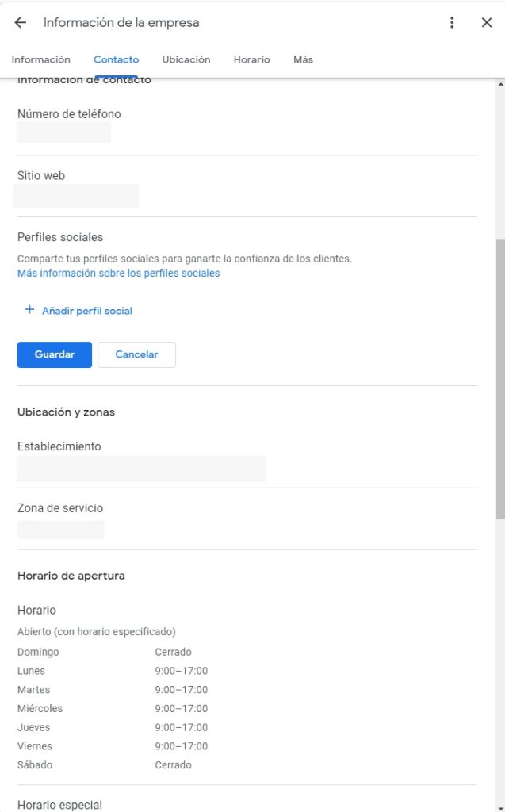The image size is (505, 812).
Task: Click Guardar to save changes
Action: [x=54, y=354]
